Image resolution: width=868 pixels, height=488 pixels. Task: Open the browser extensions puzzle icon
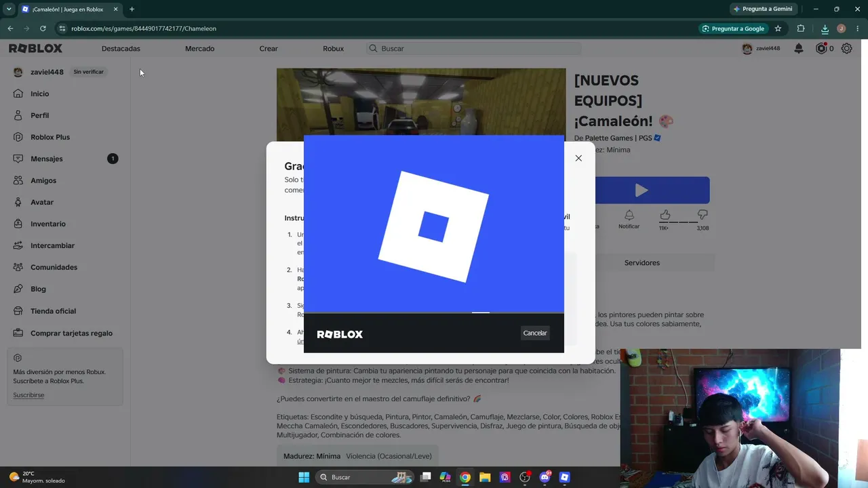pos(801,28)
